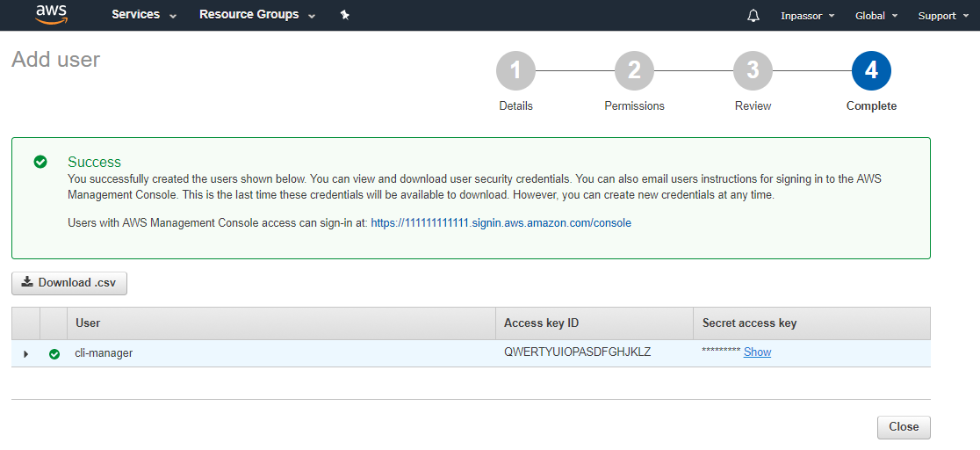This screenshot has height=450, width=980.
Task: Expand the cli-manager user row
Action: (25, 353)
